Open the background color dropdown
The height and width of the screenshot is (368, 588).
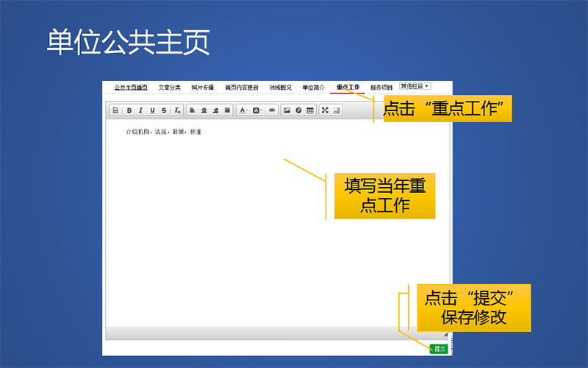coord(257,110)
